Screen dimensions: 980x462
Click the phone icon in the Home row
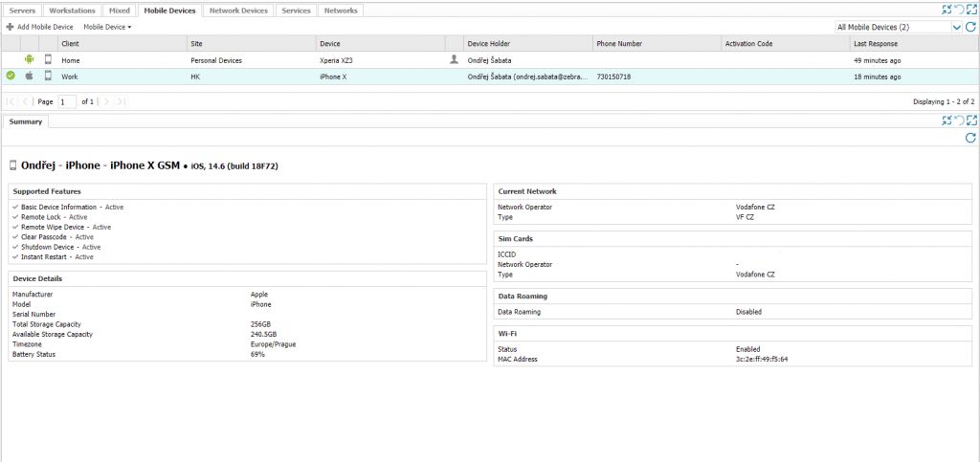48,59
